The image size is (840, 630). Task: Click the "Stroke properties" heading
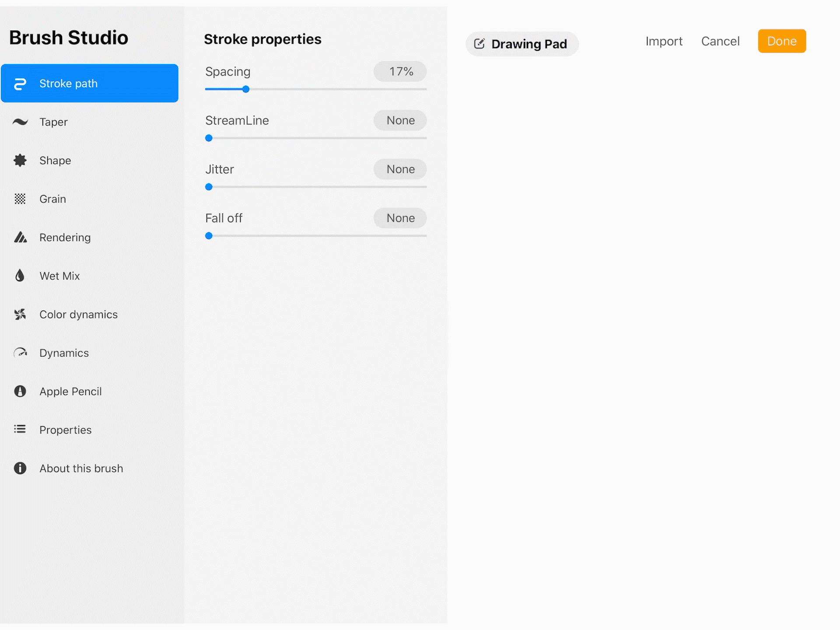click(262, 39)
